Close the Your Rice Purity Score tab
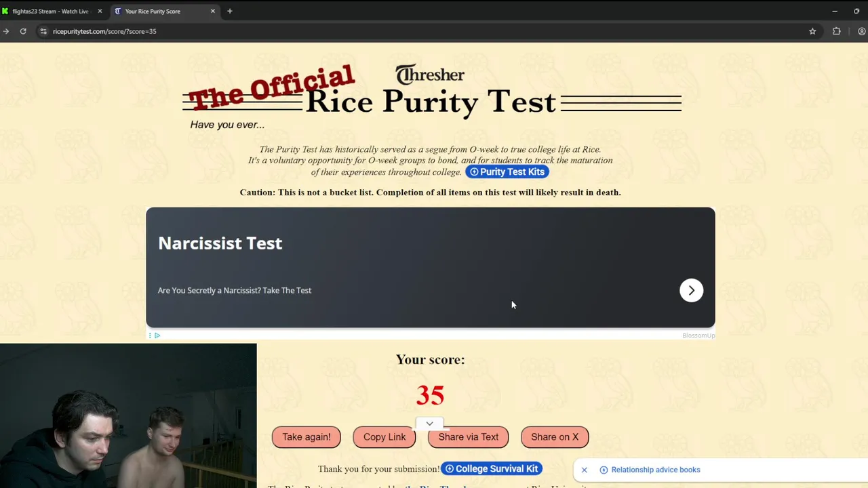The image size is (868, 488). 212,11
